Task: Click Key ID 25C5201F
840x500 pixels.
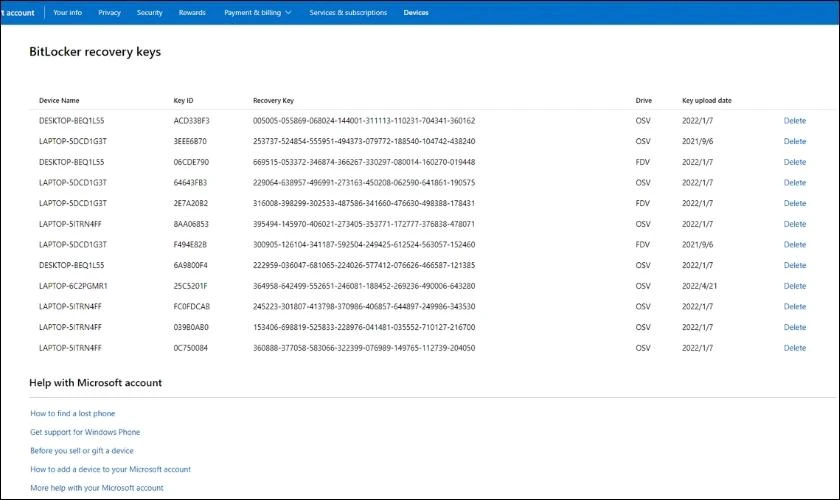Action: pyautogui.click(x=190, y=286)
